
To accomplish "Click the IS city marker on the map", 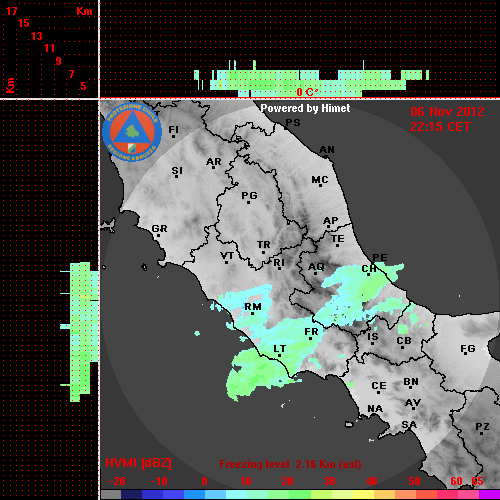I will (x=372, y=343).
